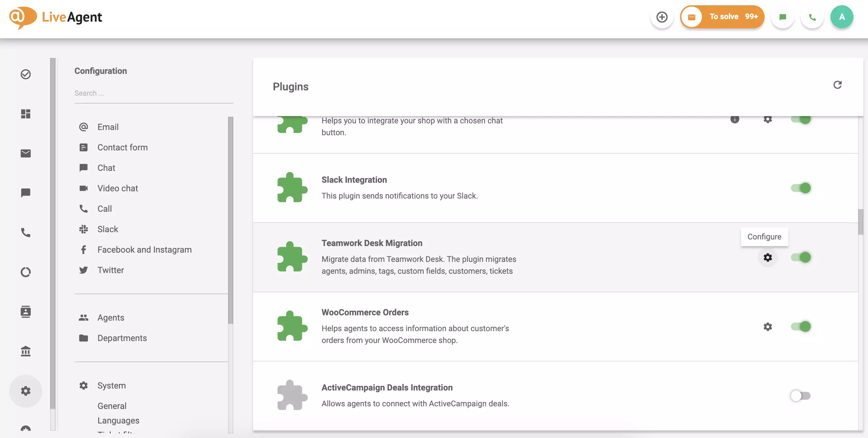This screenshot has height=438, width=868.
Task: Click the Settings gear in left sidebar
Action: tap(25, 391)
